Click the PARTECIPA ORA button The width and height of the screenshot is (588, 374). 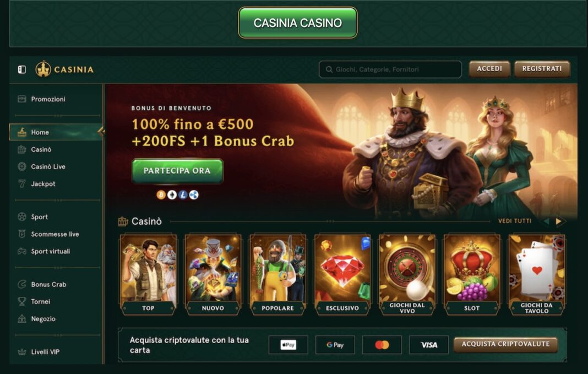point(177,171)
